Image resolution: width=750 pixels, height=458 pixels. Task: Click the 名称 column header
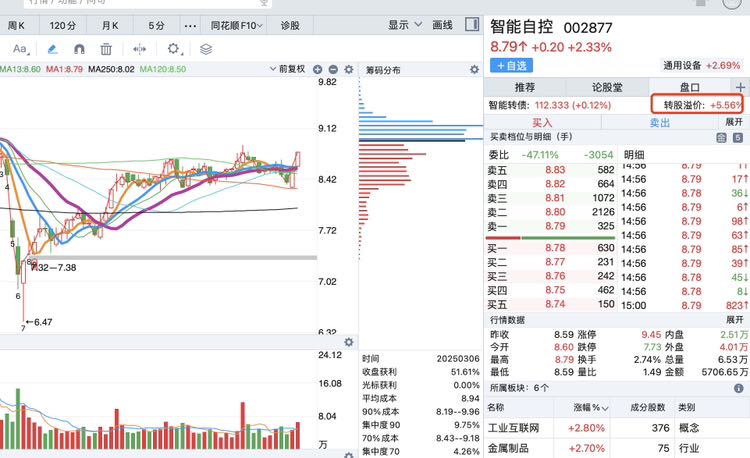(x=496, y=408)
